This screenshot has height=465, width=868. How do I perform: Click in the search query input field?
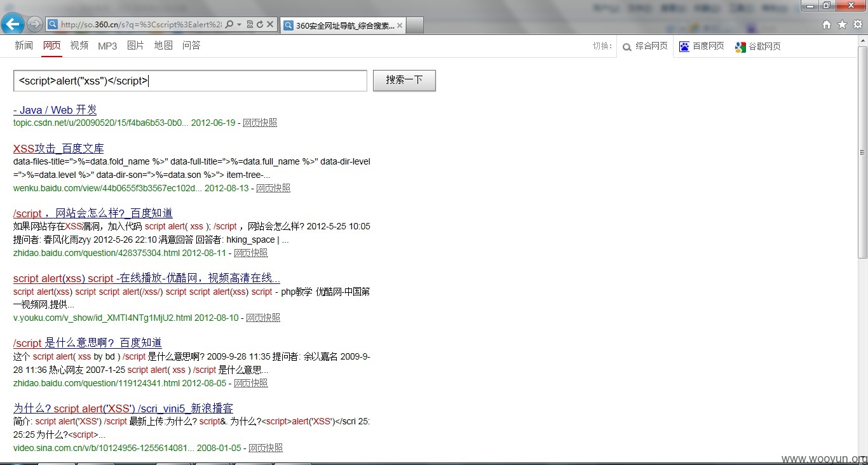tap(190, 81)
